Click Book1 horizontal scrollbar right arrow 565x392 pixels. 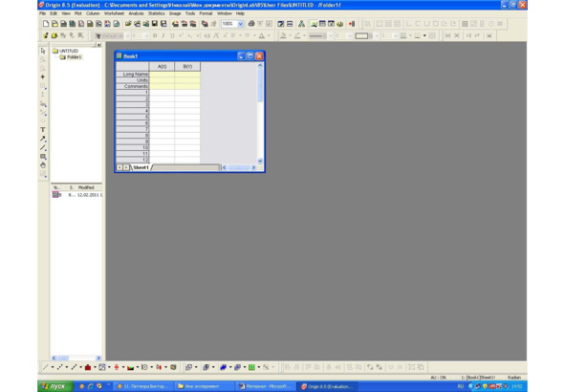click(x=253, y=167)
